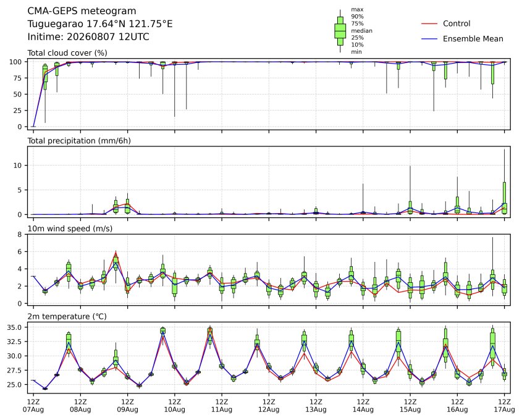Click the '90%' percentile legend label

coord(357,17)
